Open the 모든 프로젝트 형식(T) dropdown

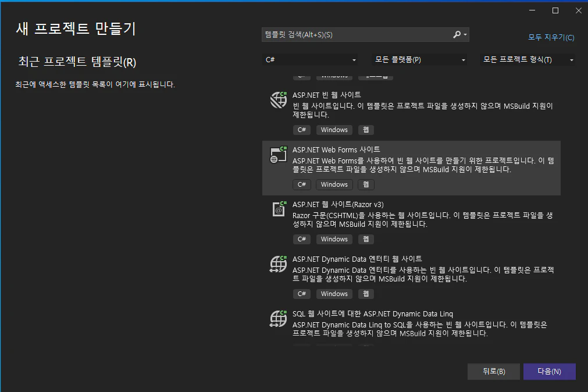(528, 60)
